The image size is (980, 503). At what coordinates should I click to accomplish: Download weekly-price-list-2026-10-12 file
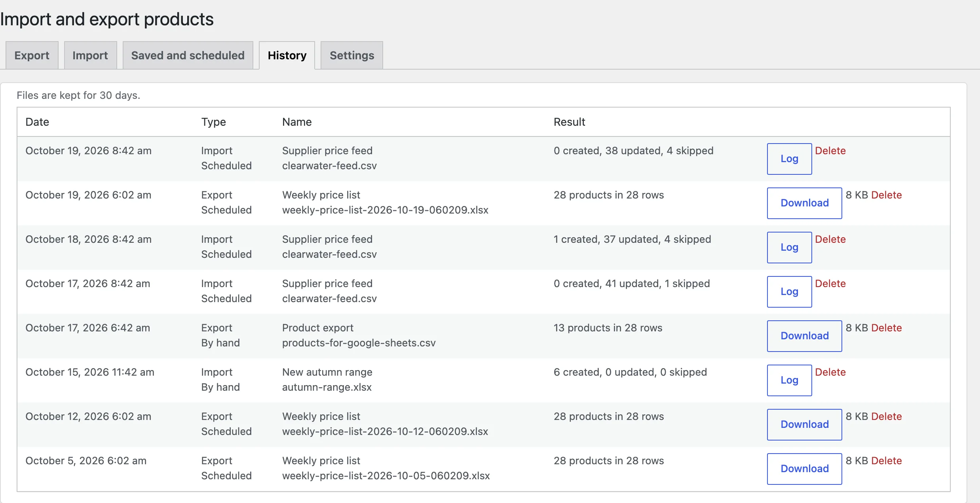coord(804,425)
